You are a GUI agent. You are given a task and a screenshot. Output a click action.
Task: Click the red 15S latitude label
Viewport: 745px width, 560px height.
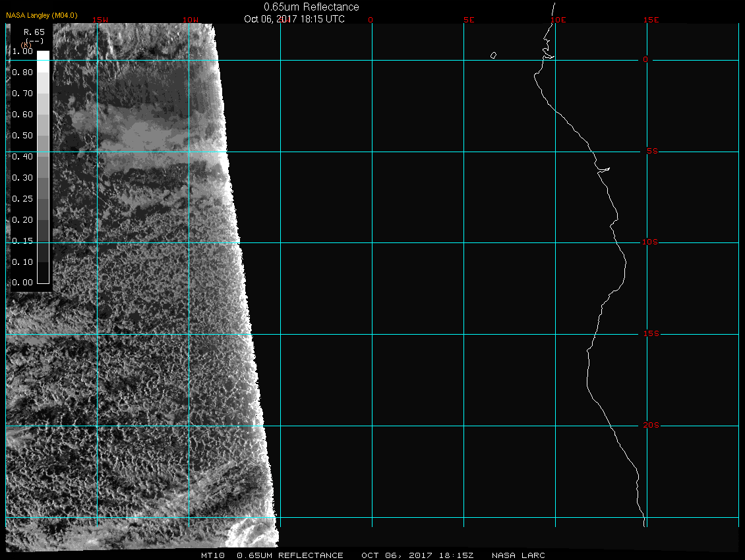click(650, 334)
